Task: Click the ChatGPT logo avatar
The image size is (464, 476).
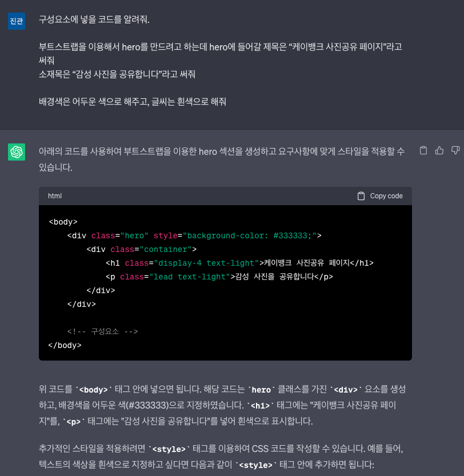Action: pyautogui.click(x=17, y=152)
